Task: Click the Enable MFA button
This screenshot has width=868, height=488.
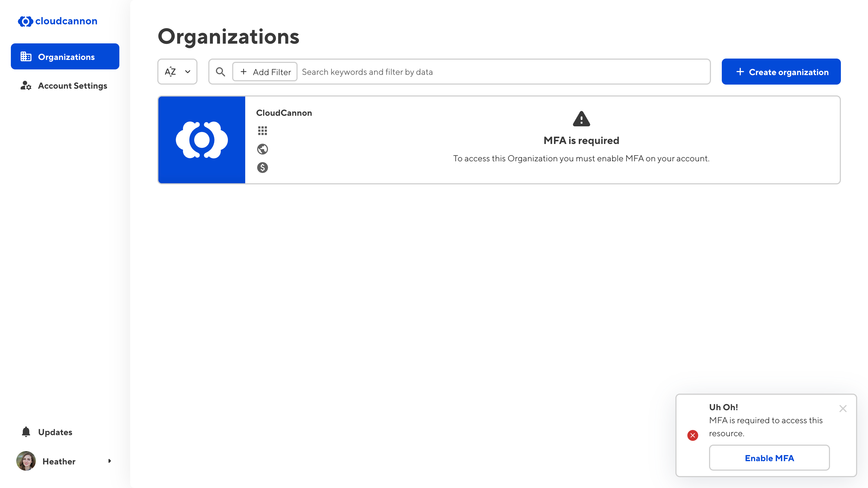Action: point(769,458)
